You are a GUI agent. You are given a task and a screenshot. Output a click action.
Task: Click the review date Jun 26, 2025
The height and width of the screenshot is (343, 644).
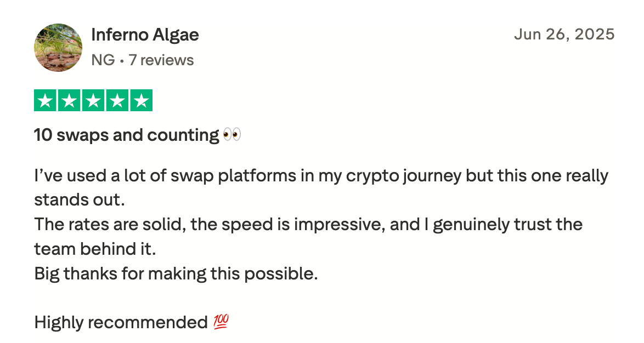coord(564,35)
